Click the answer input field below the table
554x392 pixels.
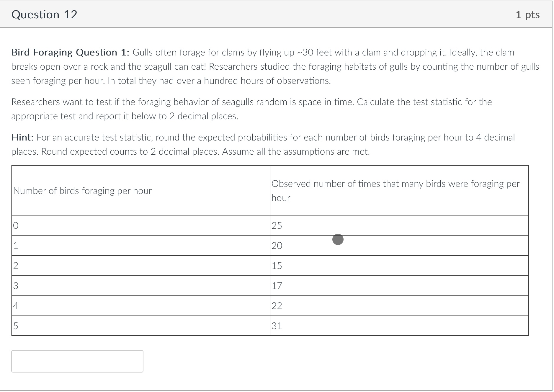point(77,361)
